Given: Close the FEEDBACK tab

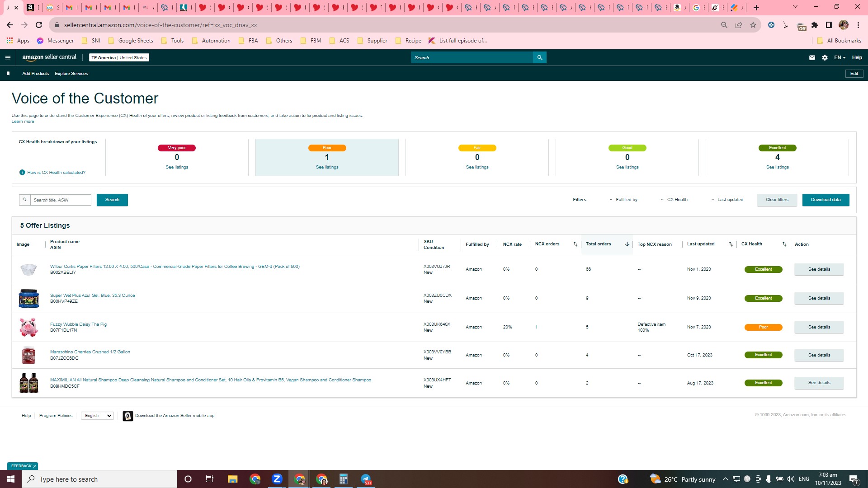Looking at the screenshot, I should (34, 466).
